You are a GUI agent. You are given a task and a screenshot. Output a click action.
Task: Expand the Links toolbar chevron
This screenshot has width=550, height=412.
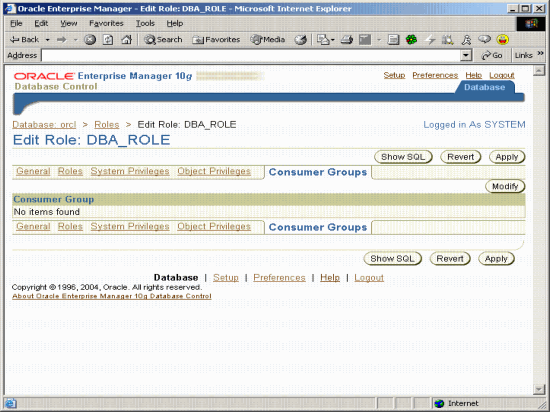[541, 53]
